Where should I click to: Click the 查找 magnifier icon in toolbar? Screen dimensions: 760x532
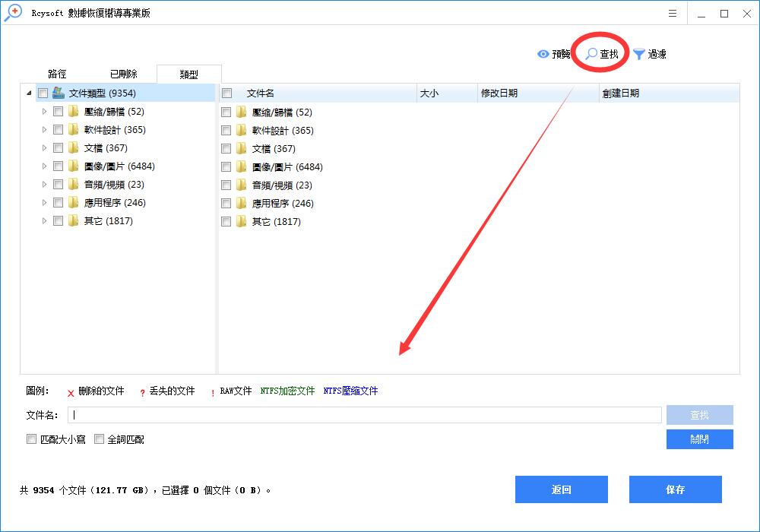591,54
